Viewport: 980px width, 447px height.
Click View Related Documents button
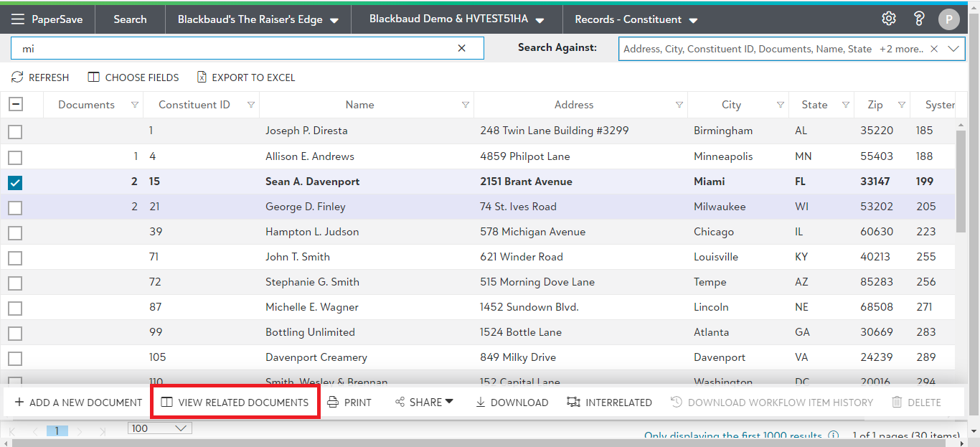(235, 403)
